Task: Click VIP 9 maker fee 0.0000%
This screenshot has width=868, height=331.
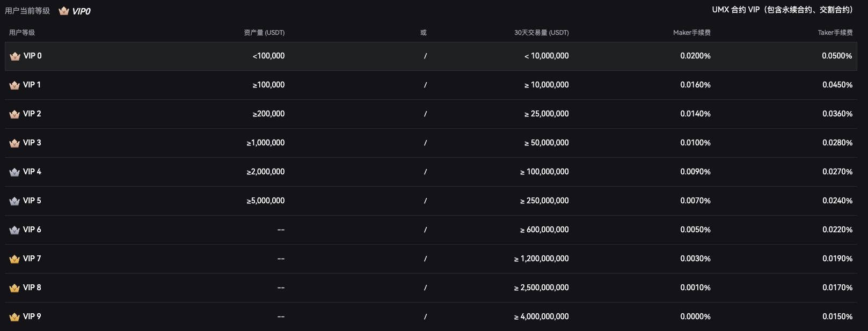Action: tap(695, 317)
